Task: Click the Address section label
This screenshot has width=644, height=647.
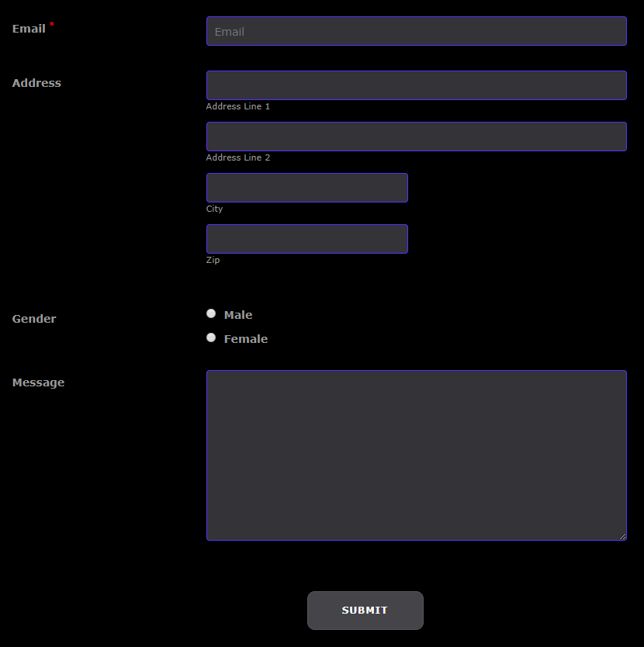Action: click(36, 83)
